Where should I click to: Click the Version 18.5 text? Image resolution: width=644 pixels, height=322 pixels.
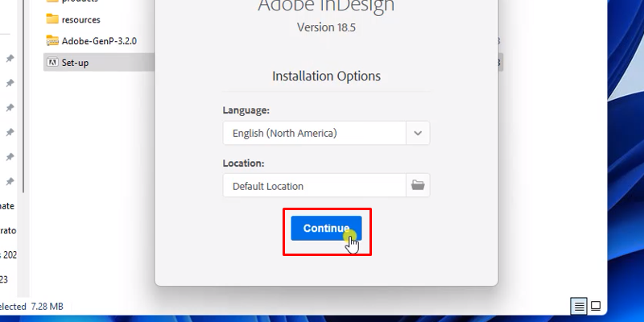tap(326, 26)
